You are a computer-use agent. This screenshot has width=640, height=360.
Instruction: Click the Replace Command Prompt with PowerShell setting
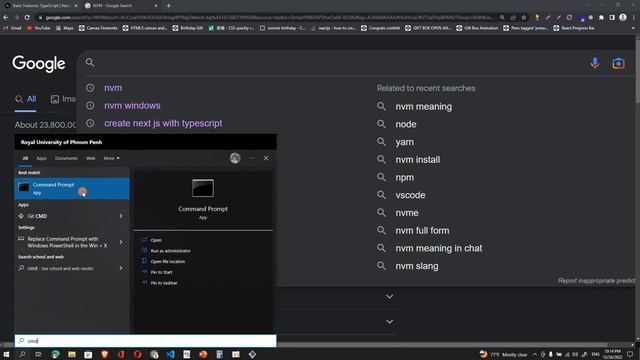click(67, 242)
